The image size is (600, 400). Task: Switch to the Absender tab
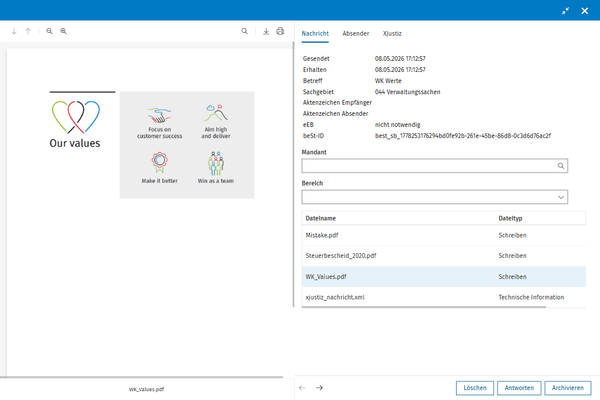point(355,34)
